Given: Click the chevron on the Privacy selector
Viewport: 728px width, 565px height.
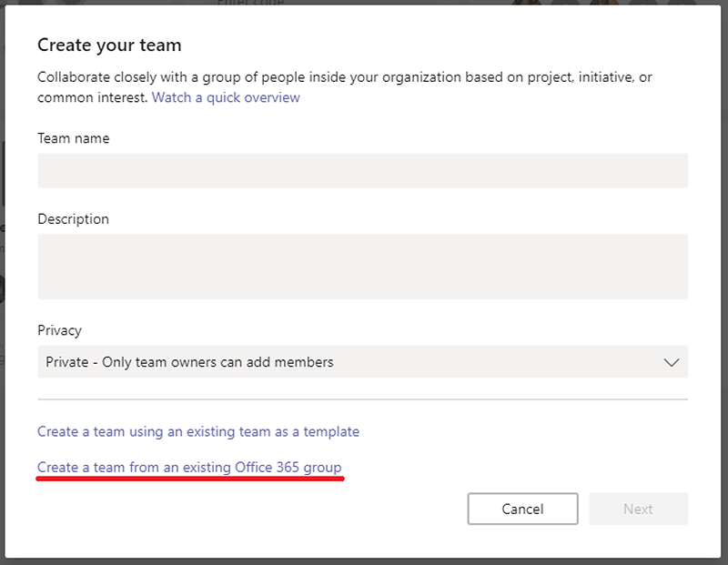Looking at the screenshot, I should click(x=672, y=362).
